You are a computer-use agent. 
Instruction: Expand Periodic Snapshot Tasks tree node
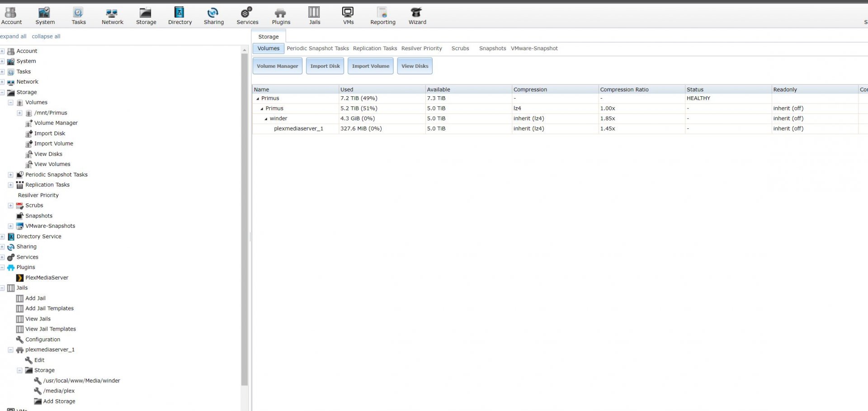10,175
